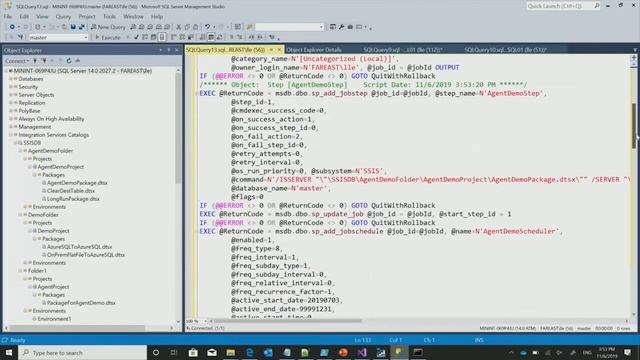Screen dimensions: 640x360
Task: Open the View menu
Action: click(42, 17)
